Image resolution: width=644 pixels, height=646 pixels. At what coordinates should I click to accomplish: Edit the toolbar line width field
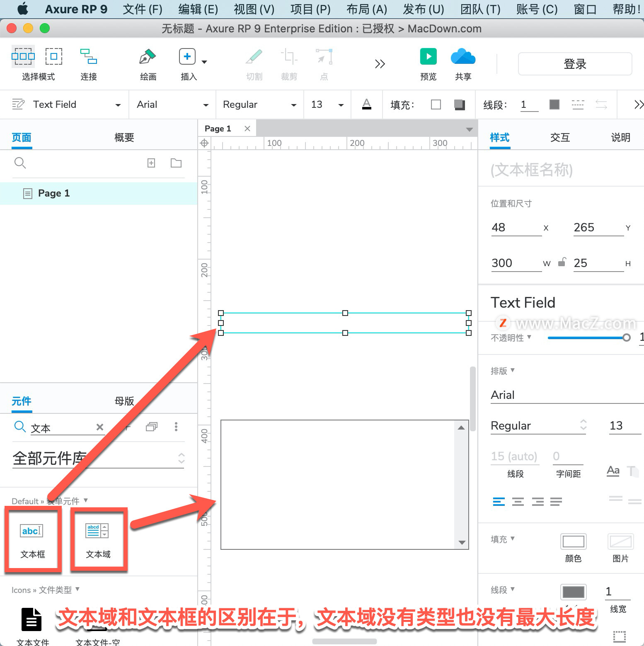529,104
